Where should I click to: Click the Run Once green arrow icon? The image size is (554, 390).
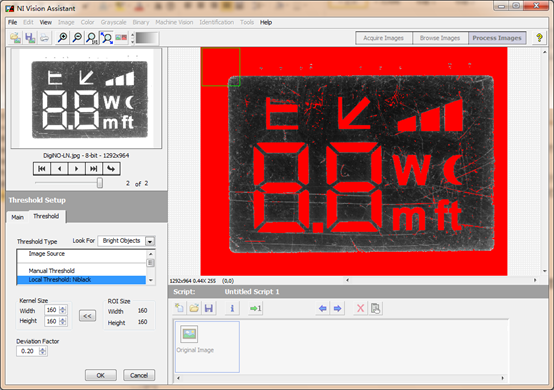pyautogui.click(x=255, y=308)
